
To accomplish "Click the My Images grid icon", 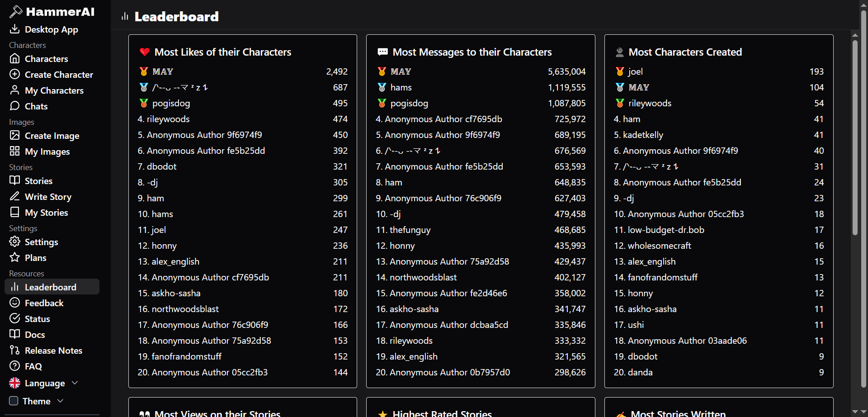I will point(15,151).
